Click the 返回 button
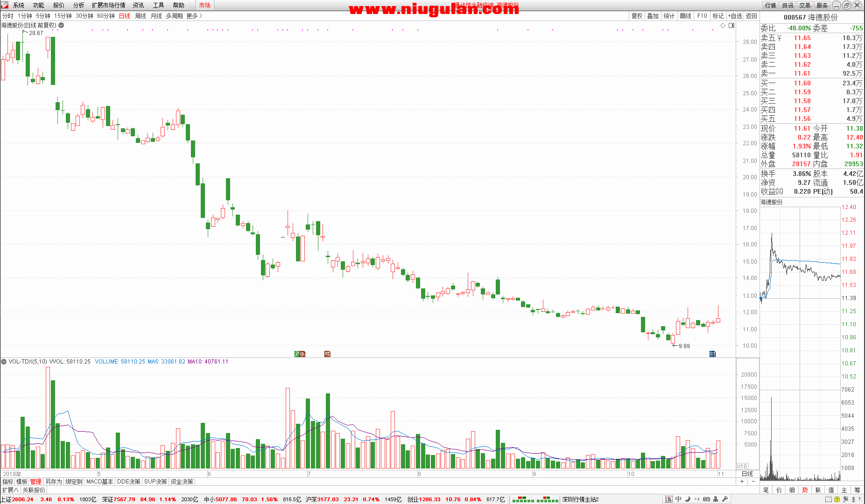This screenshot has width=865, height=504. tap(752, 16)
